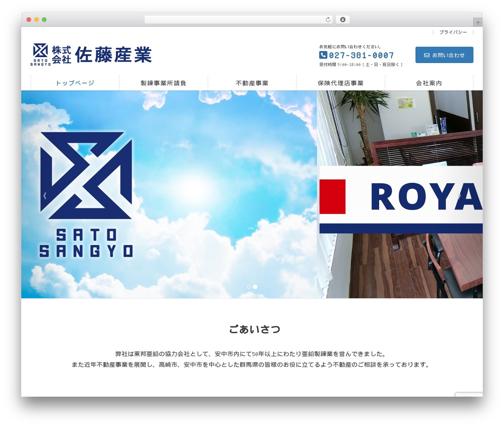
Task: Close the browser window with red button
Action: (29, 20)
